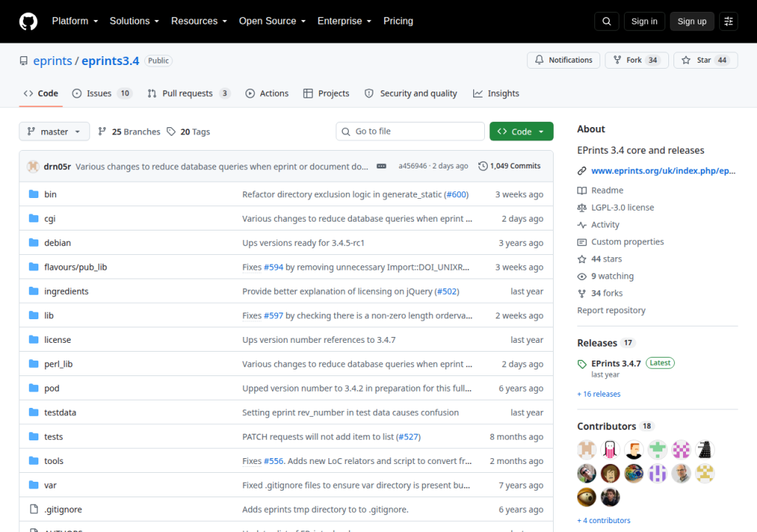Screen dimensions: 757x532
Task: Open the EPrints 3.4.7 latest release
Action: tap(616, 364)
